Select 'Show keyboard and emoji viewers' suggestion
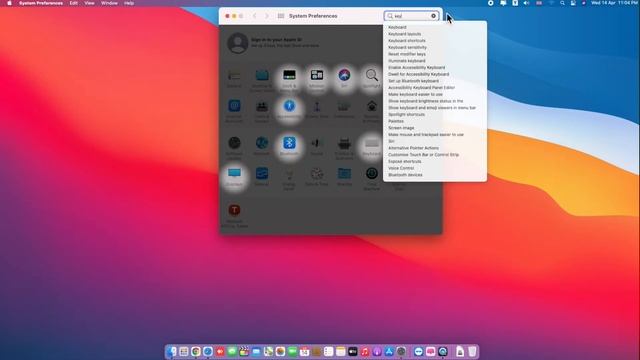The image size is (640, 360). pos(432,108)
